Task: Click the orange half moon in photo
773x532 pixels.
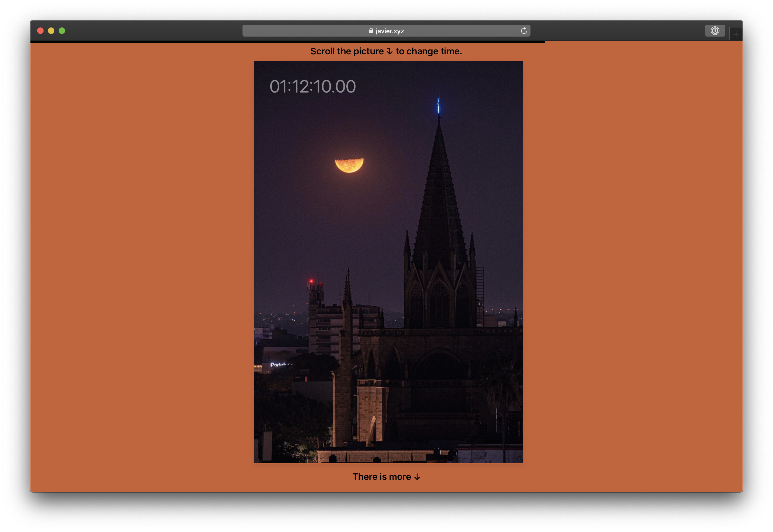Action: pos(349,165)
